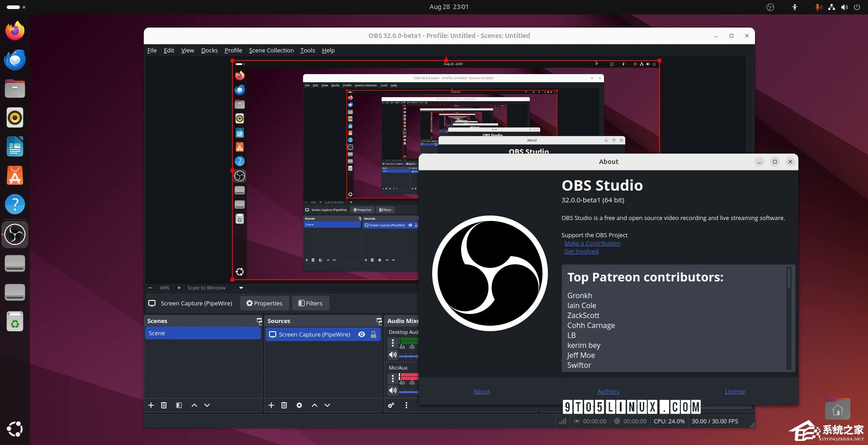The width and height of the screenshot is (868, 445).
Task: Open Desktop Audio options via vertical dots
Action: 392,343
